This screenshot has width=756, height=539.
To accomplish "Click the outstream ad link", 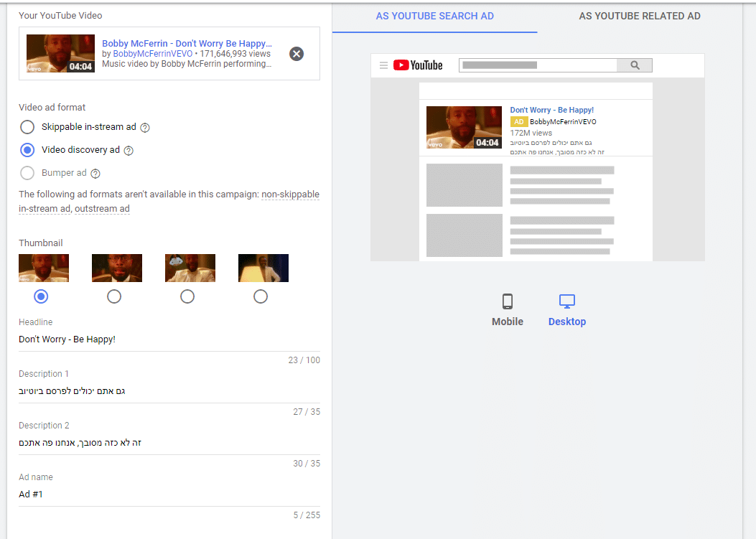I will [102, 209].
